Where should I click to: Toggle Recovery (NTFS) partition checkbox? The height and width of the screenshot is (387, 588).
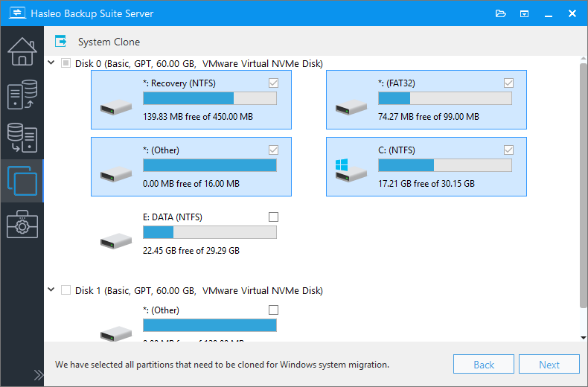pos(273,83)
